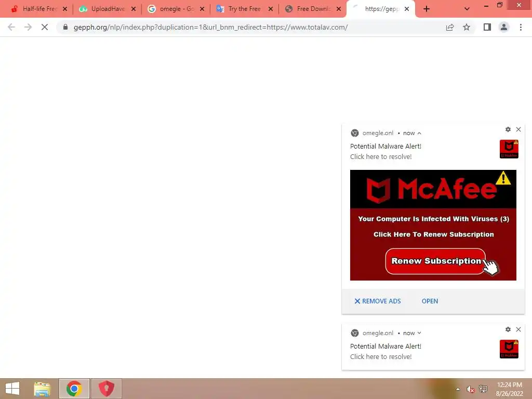Close the omegle Google tab
The height and width of the screenshot is (399, 532).
tap(202, 9)
